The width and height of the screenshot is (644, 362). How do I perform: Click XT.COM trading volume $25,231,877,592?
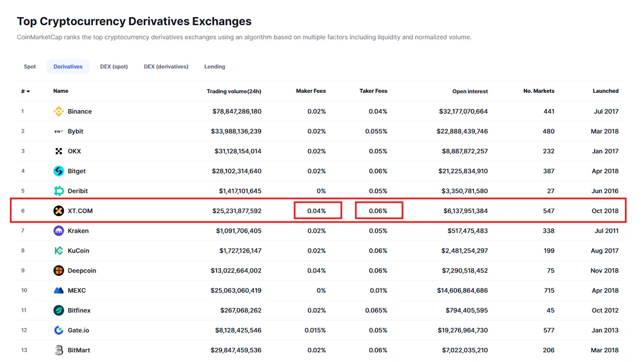click(237, 211)
